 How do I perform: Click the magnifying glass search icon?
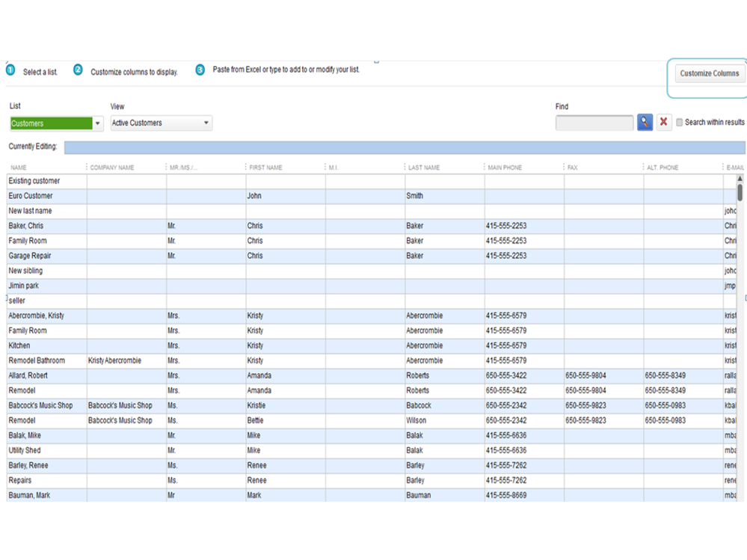645,123
